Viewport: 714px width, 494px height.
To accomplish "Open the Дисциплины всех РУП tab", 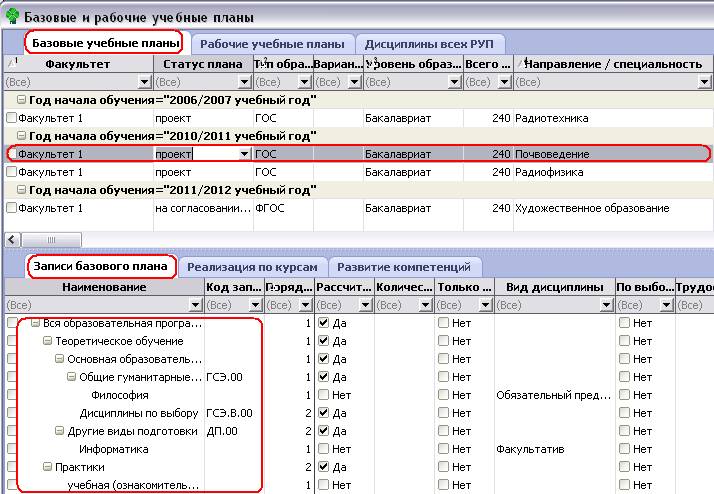I will 429,44.
